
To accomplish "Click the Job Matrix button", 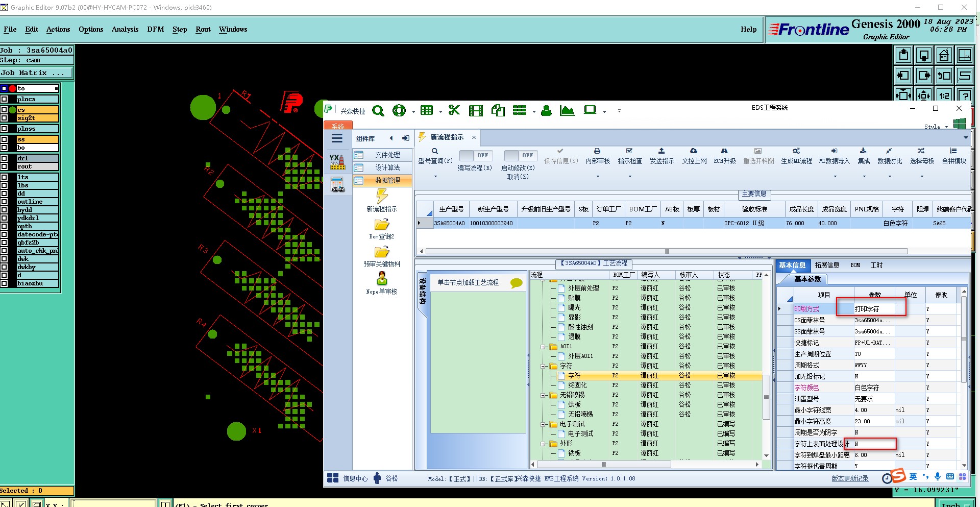I will 37,73.
